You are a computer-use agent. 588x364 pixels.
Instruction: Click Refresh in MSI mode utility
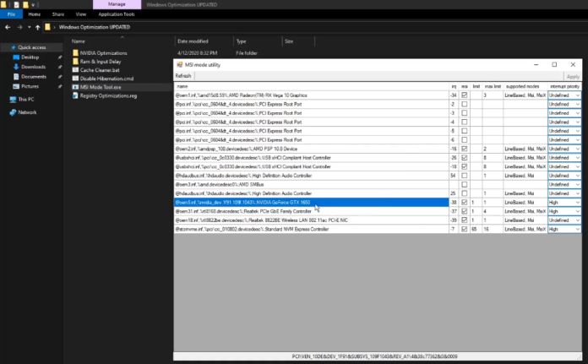click(183, 76)
